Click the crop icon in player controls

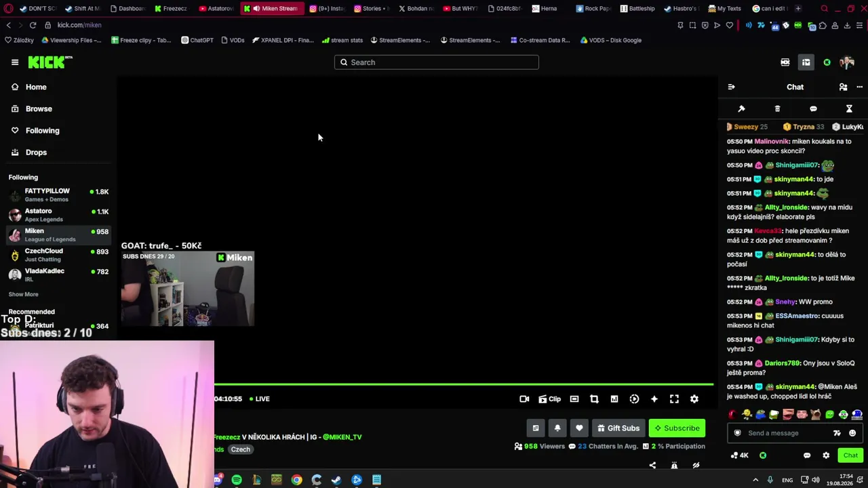click(594, 399)
